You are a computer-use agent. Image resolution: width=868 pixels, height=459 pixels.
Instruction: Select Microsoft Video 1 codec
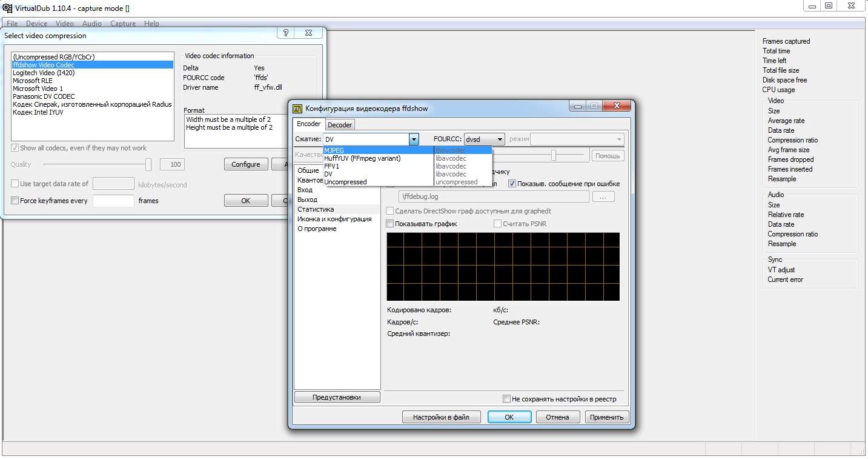click(x=93, y=89)
